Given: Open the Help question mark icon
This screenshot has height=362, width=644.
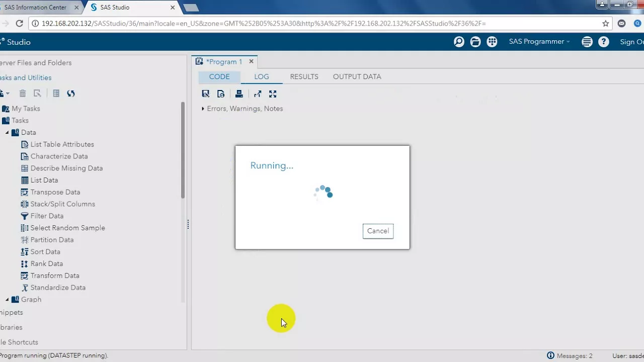Looking at the screenshot, I should [x=604, y=42].
